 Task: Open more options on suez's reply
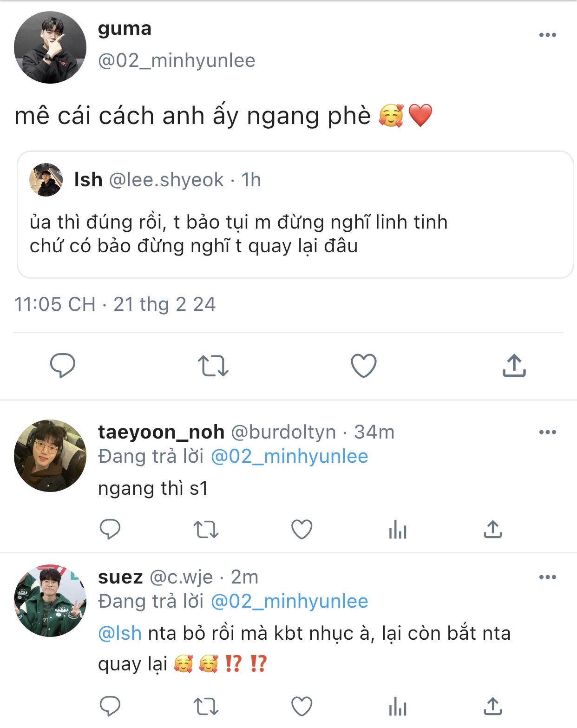click(547, 577)
